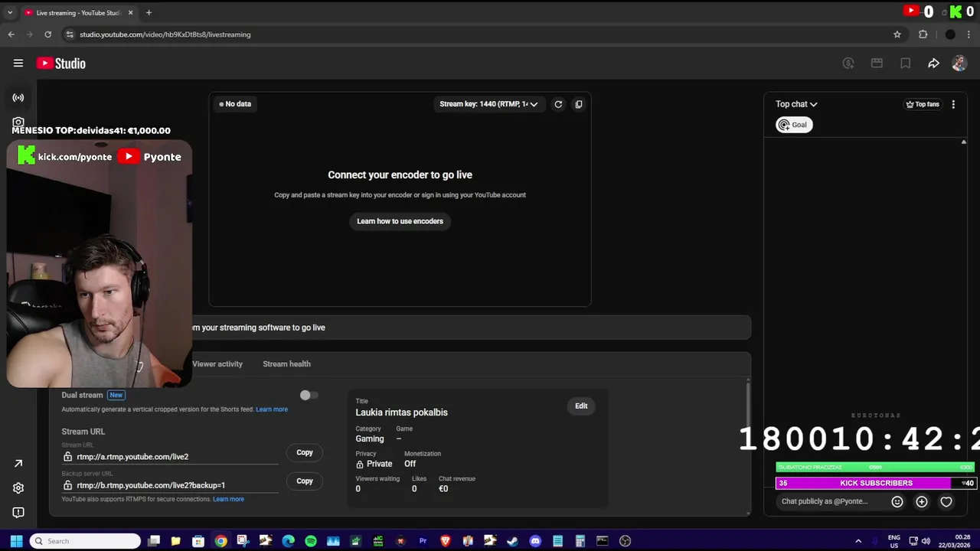The width and height of the screenshot is (980, 551).
Task: Copy the stream key using copy icon
Action: tap(579, 104)
